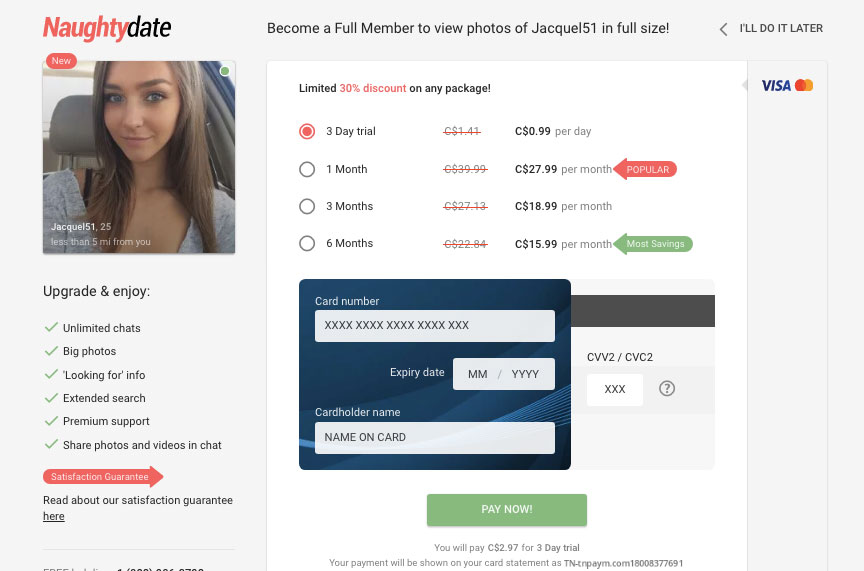Open Jacquel51's profile photo
Screen dimensions: 864x571
[x=139, y=157]
